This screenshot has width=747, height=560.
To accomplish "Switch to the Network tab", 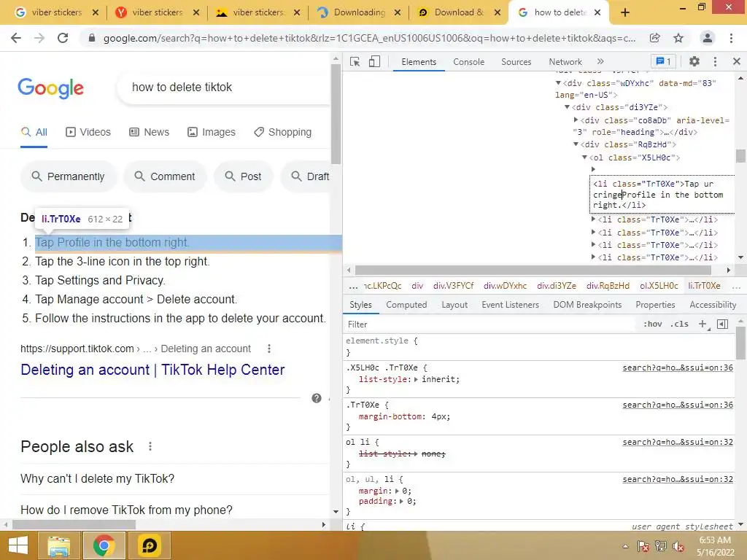I will point(565,62).
